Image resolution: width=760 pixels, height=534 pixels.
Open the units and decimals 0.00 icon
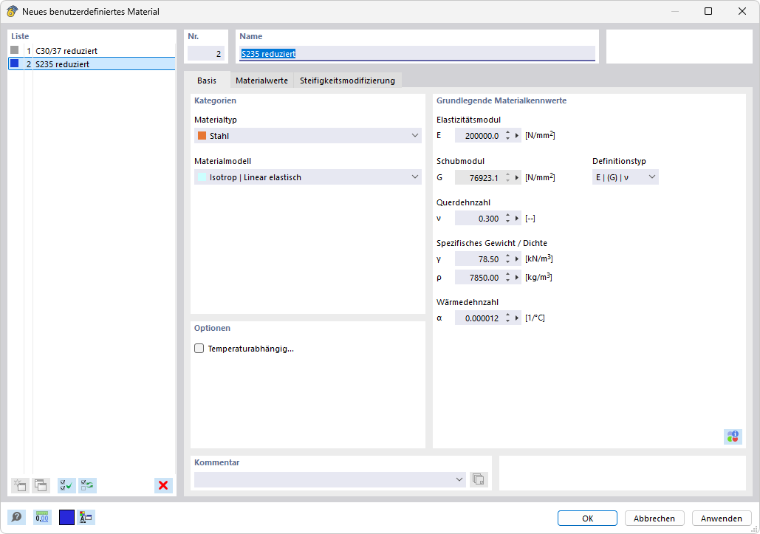[42, 518]
